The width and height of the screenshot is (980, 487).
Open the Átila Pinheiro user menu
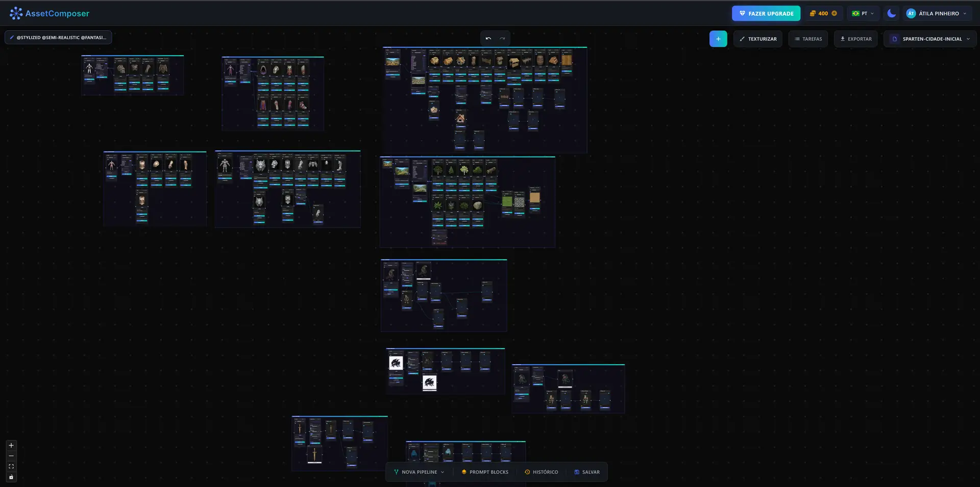click(937, 13)
